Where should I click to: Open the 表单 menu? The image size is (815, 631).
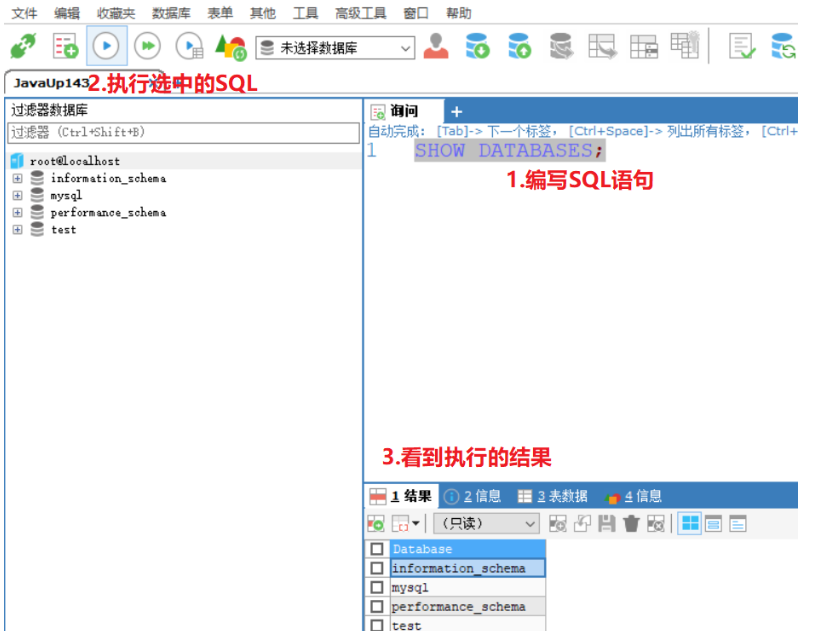[220, 13]
